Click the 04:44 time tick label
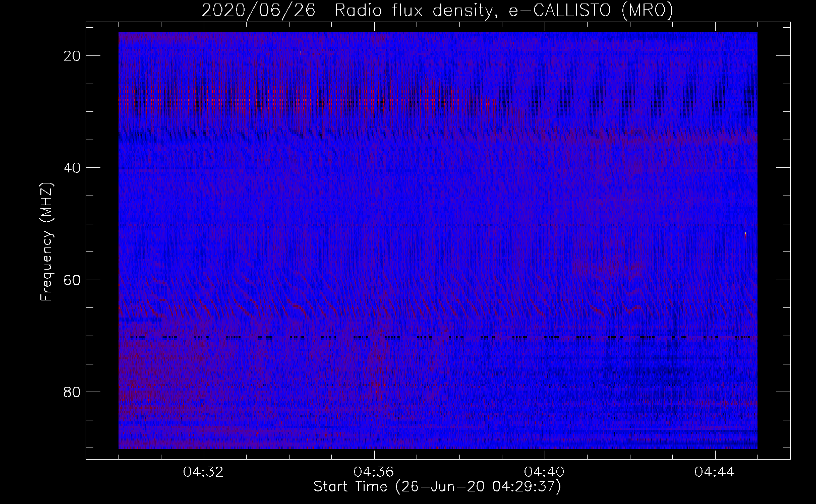This screenshot has height=504, width=816. [x=715, y=472]
